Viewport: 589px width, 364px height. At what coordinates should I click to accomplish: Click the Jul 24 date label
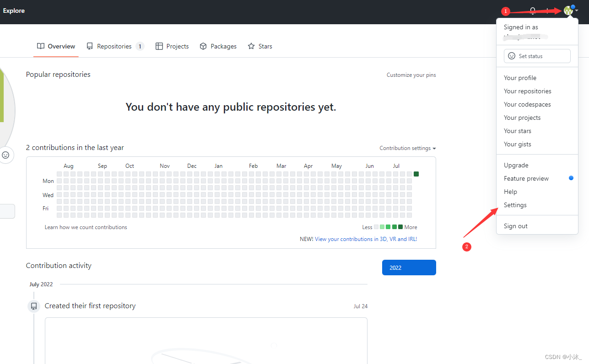pyautogui.click(x=361, y=306)
